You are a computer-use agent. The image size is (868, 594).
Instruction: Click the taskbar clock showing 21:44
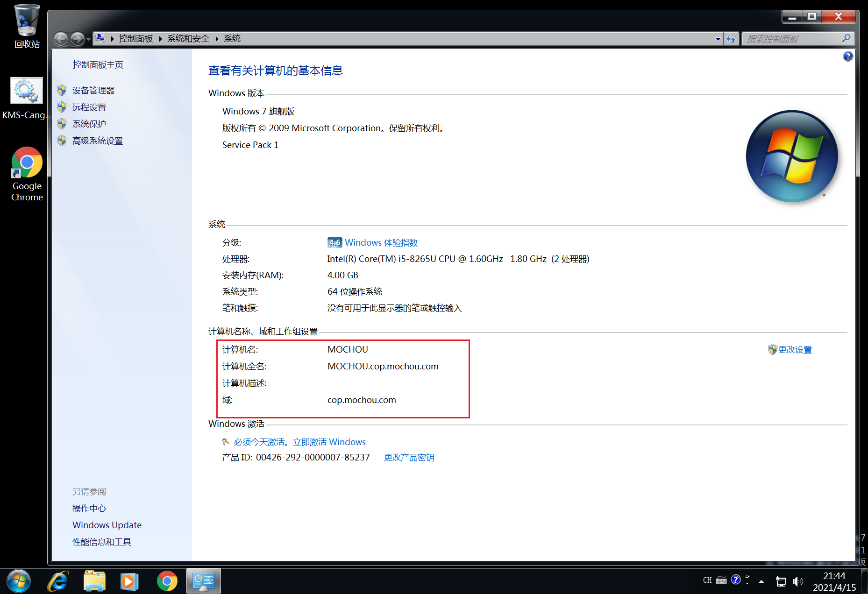[834, 582]
